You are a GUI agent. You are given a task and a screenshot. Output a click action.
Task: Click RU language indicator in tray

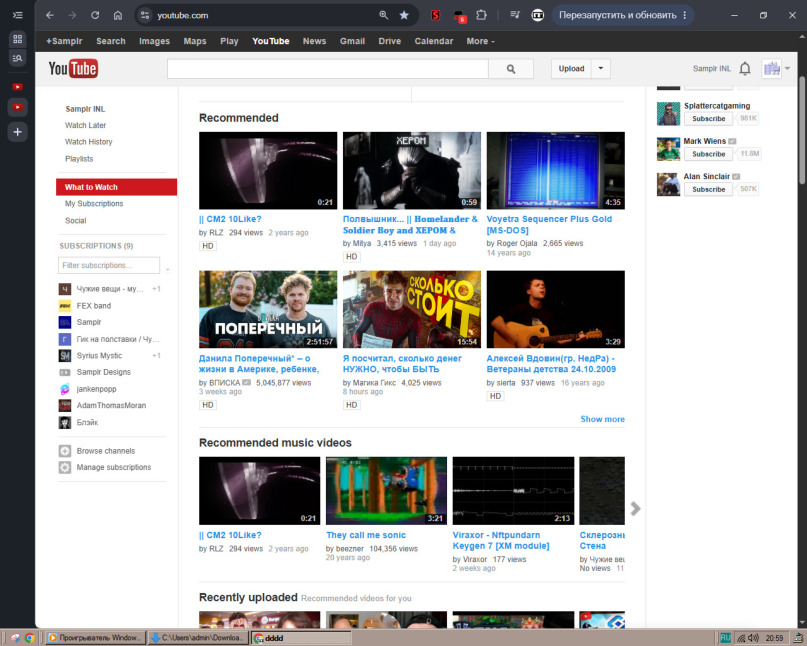pyautogui.click(x=725, y=638)
